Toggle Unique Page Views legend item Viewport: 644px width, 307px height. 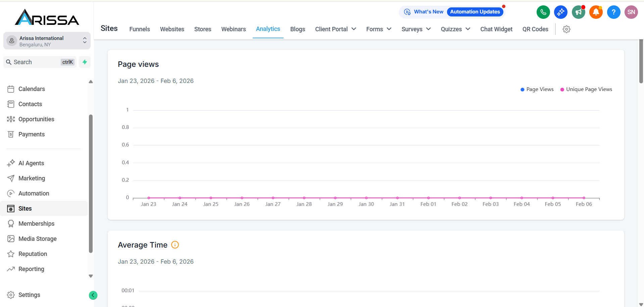[586, 89]
